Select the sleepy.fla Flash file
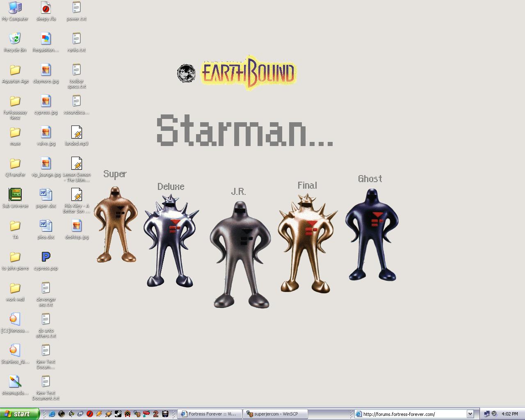The width and height of the screenshot is (525, 420). [x=46, y=11]
